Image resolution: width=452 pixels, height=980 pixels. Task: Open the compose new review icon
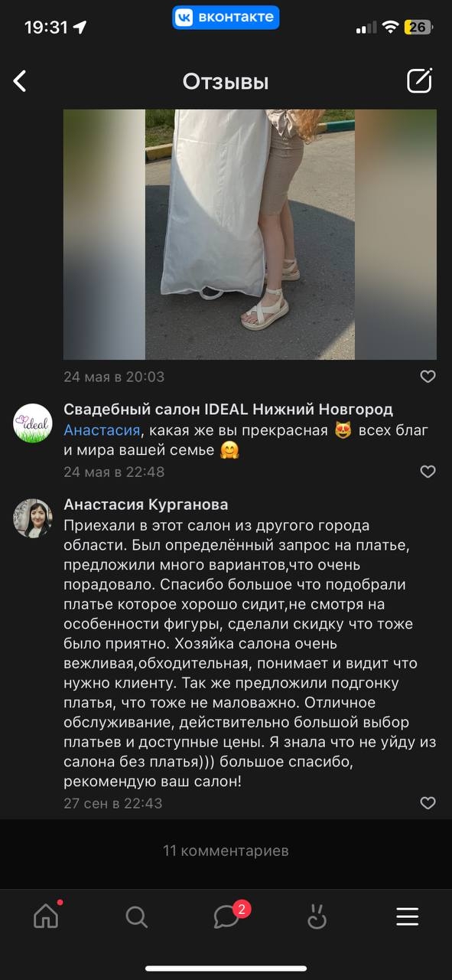419,80
